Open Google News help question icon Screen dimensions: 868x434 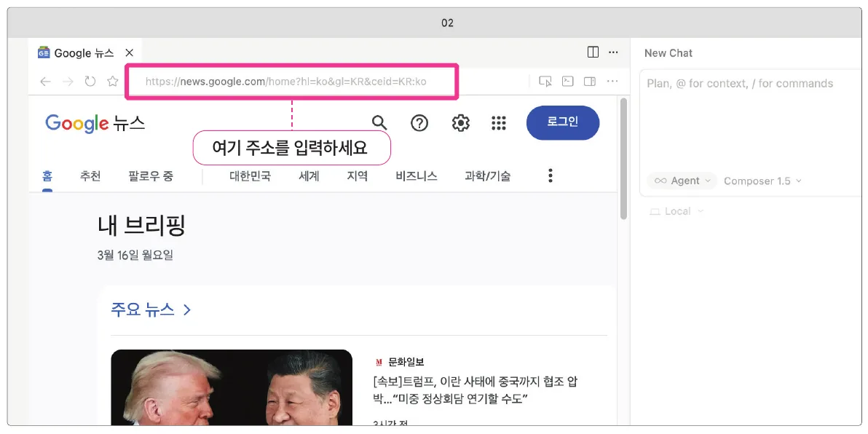(419, 123)
